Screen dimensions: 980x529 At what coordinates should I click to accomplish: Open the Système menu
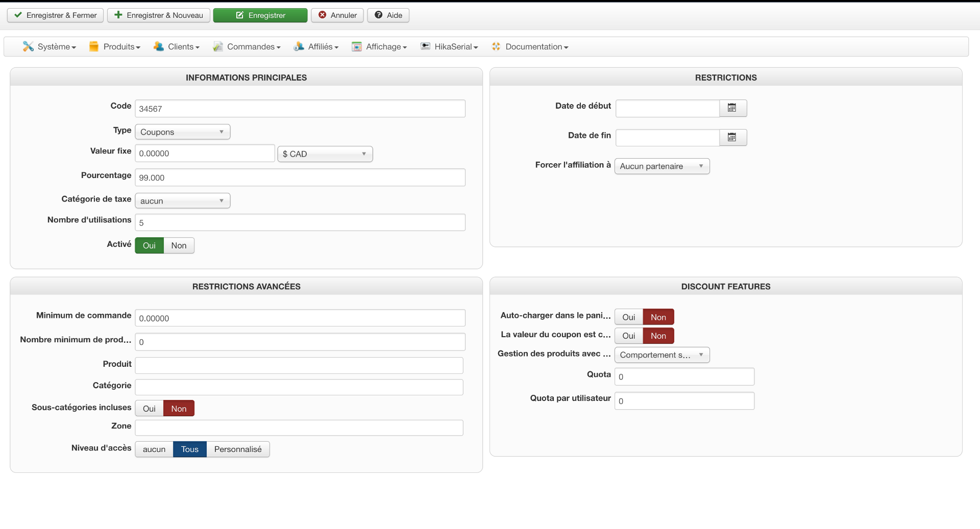pos(50,46)
